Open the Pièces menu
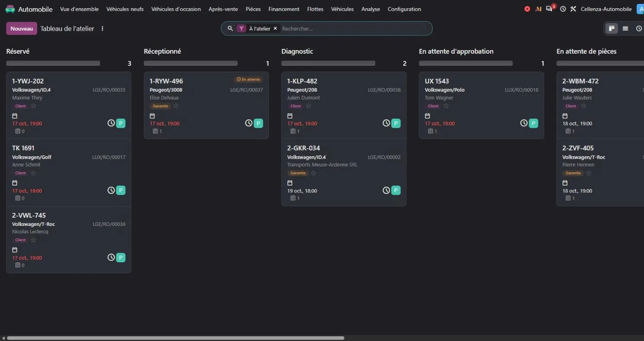This screenshot has height=341, width=644. pos(253,9)
